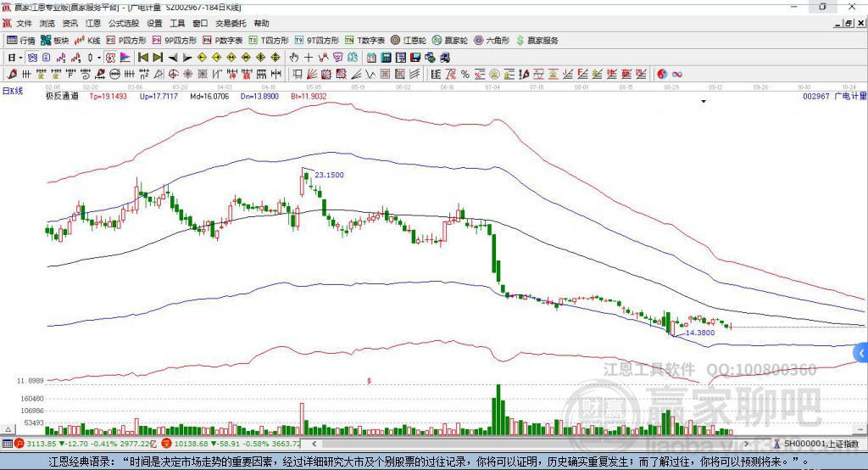Open 赢家服务 with the dollar icon

coord(537,41)
